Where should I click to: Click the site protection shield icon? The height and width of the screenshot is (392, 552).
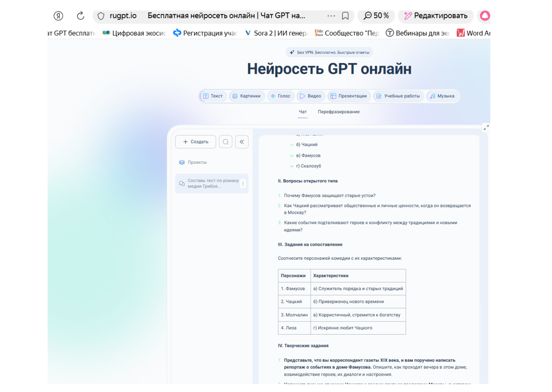(x=101, y=16)
